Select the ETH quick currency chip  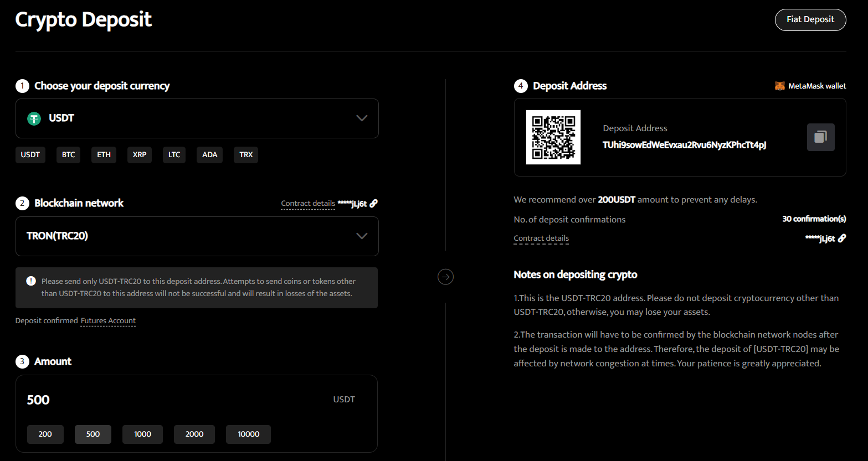pos(104,155)
